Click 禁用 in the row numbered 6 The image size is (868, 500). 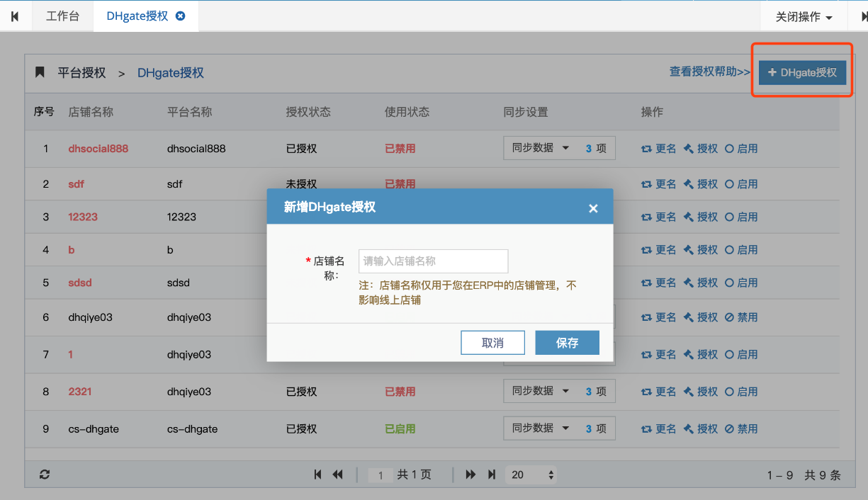click(741, 317)
